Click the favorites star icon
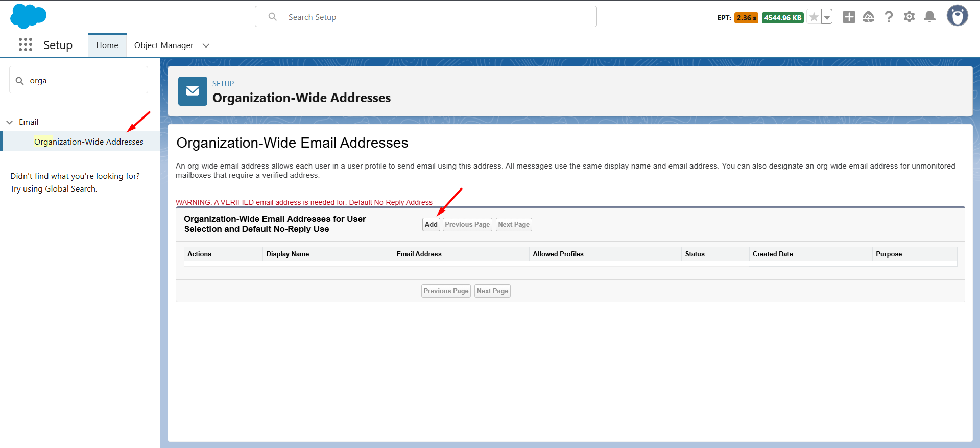The height and width of the screenshot is (448, 980). point(814,17)
